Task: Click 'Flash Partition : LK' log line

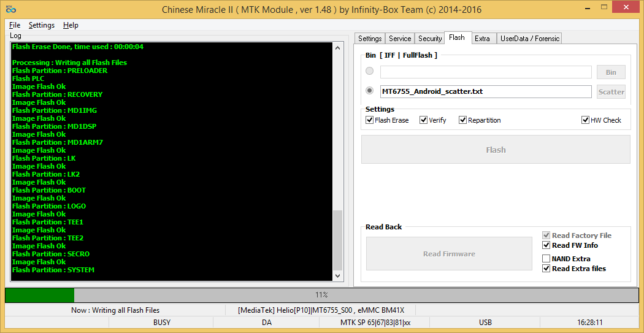Action: click(x=44, y=158)
